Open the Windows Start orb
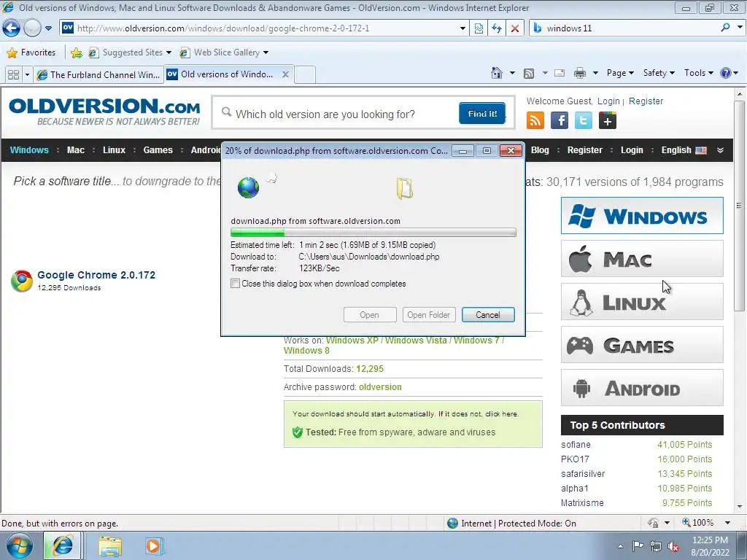747x560 pixels. pyautogui.click(x=20, y=545)
